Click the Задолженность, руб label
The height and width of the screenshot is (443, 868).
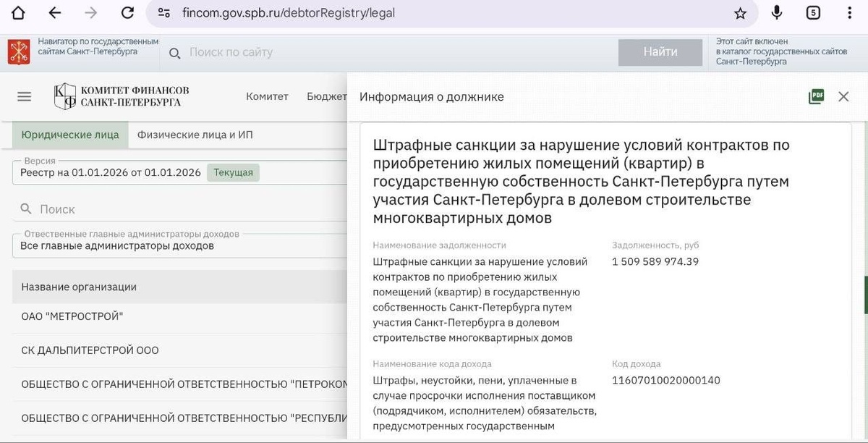(655, 245)
